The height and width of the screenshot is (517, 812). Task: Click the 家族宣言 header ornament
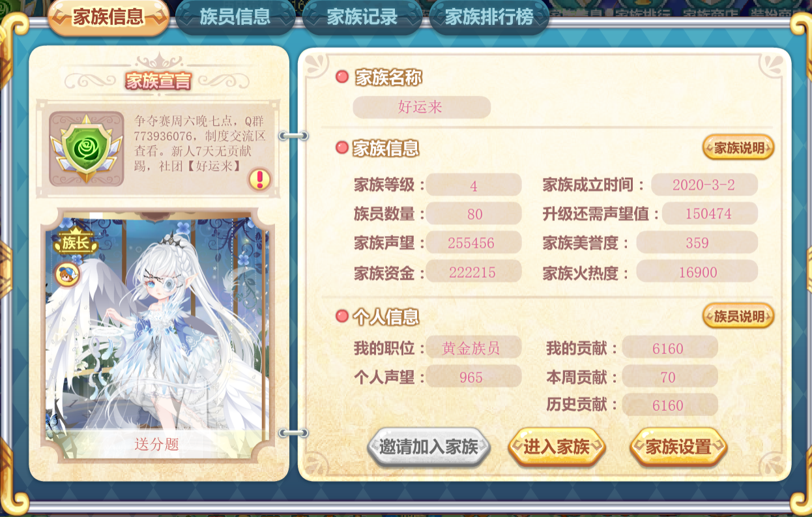(158, 81)
